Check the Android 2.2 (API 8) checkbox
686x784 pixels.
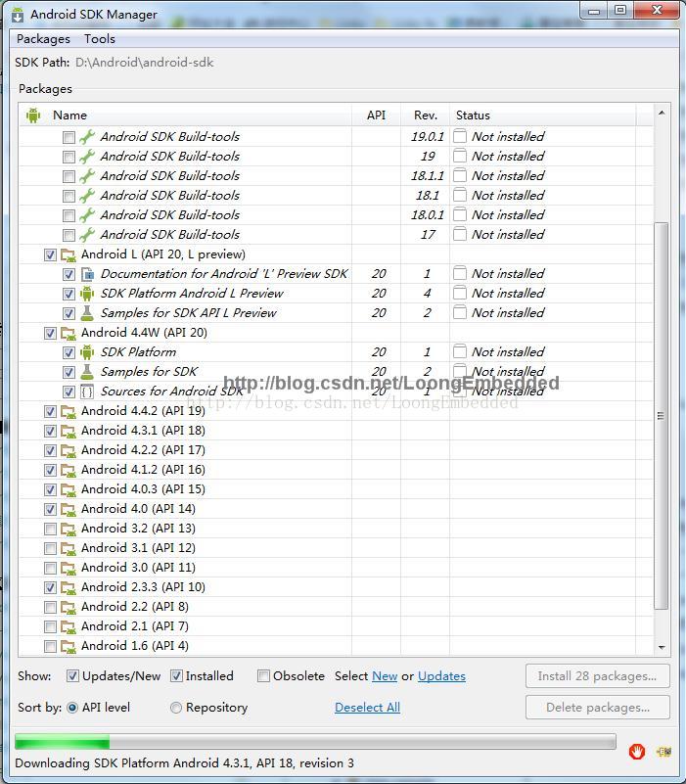(x=50, y=607)
